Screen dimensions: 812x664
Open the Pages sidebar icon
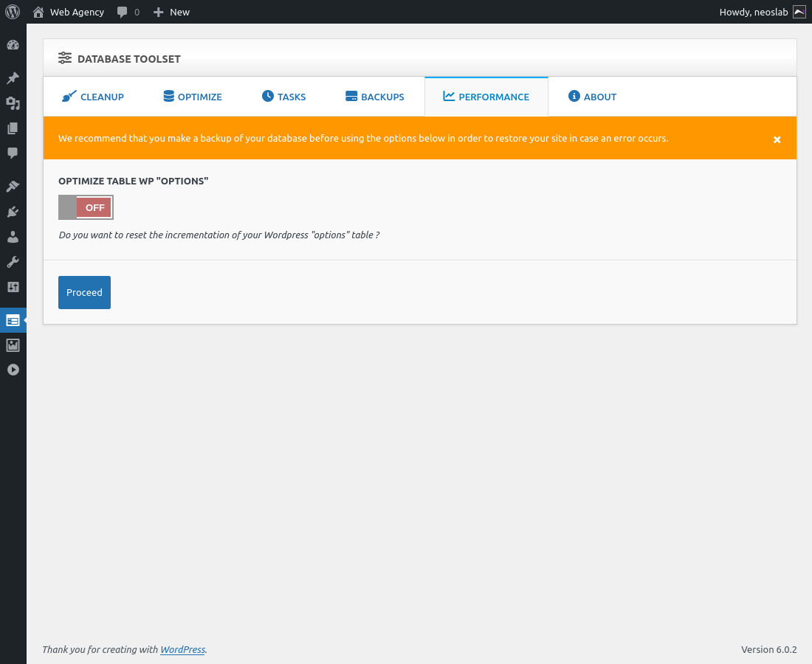(13, 128)
